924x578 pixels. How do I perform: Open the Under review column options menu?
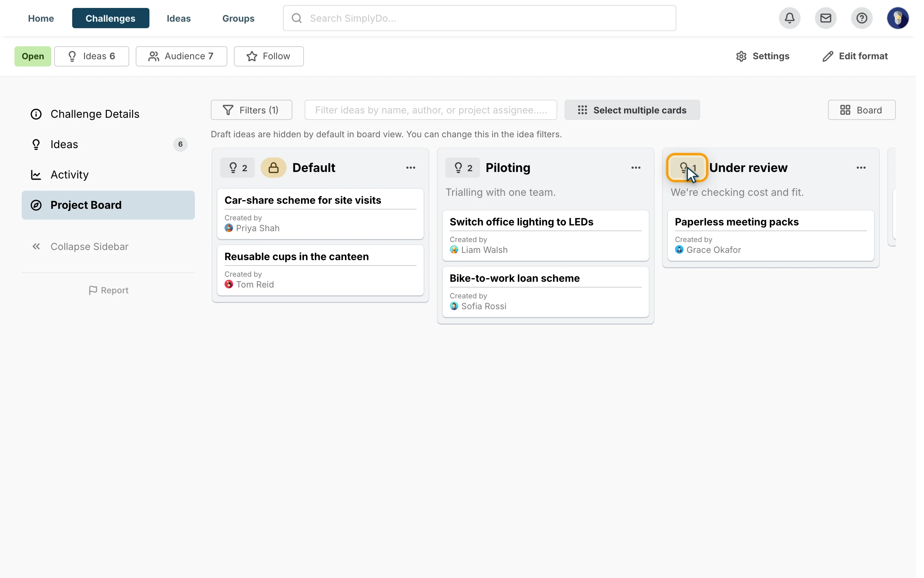(x=862, y=167)
